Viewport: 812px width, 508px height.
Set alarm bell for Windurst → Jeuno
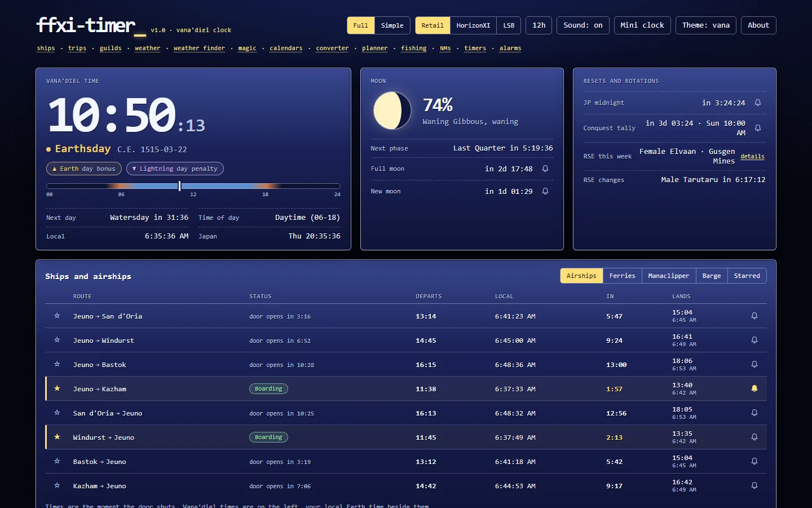pos(754,437)
